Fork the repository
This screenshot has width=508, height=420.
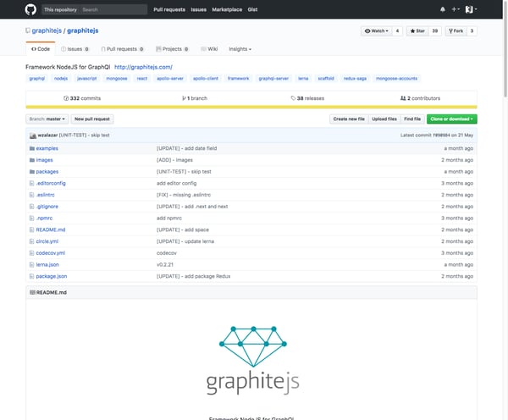tap(456, 30)
